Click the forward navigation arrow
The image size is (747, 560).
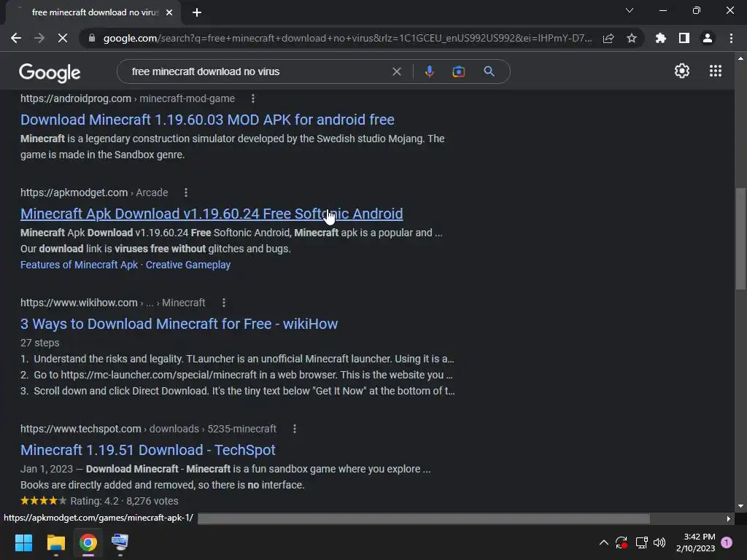tap(39, 38)
